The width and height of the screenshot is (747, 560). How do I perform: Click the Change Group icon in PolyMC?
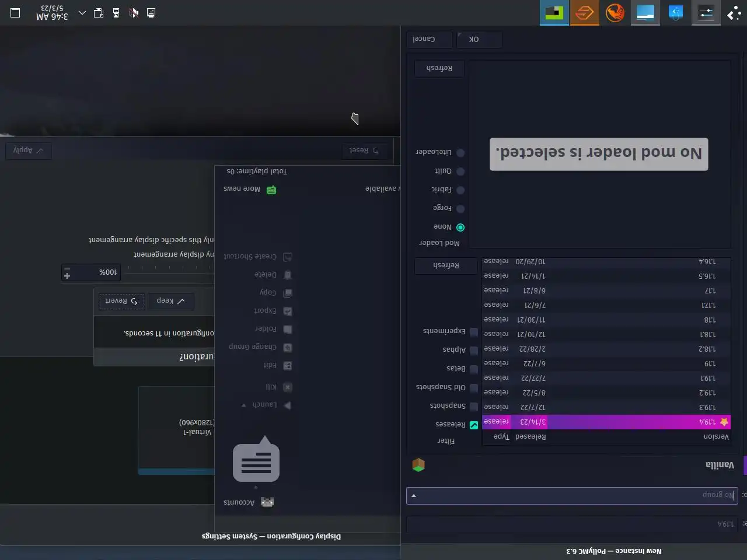[x=287, y=347]
